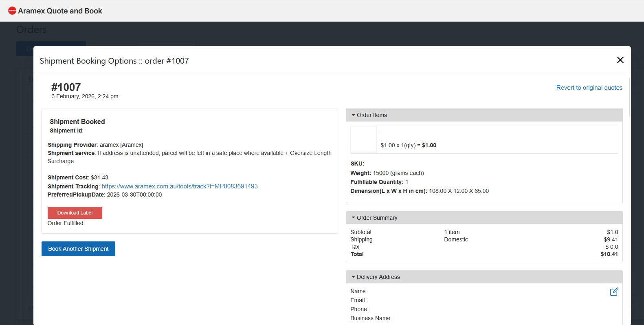Screen dimensions: 644x325
Task: Edit the delivery address with pencil icon
Action: coord(614,292)
